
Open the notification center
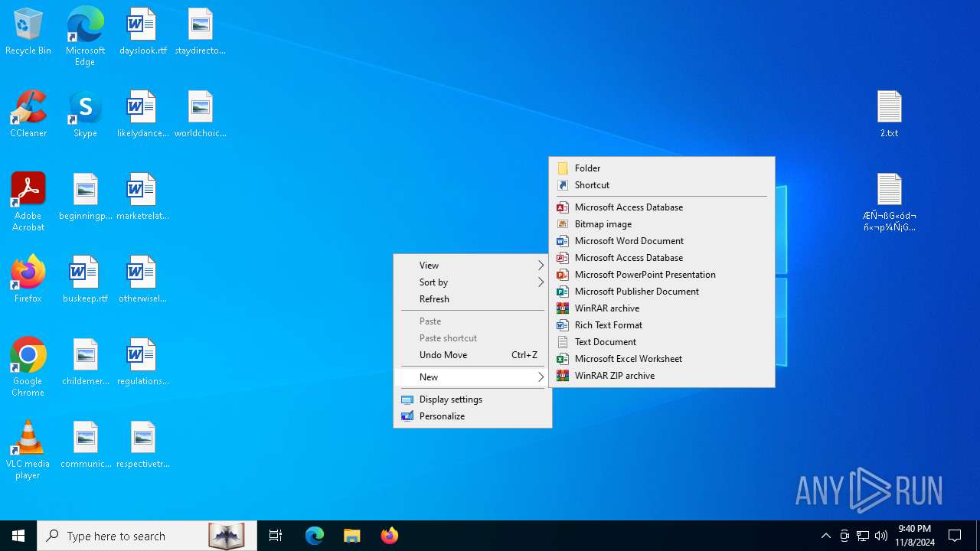tap(955, 536)
